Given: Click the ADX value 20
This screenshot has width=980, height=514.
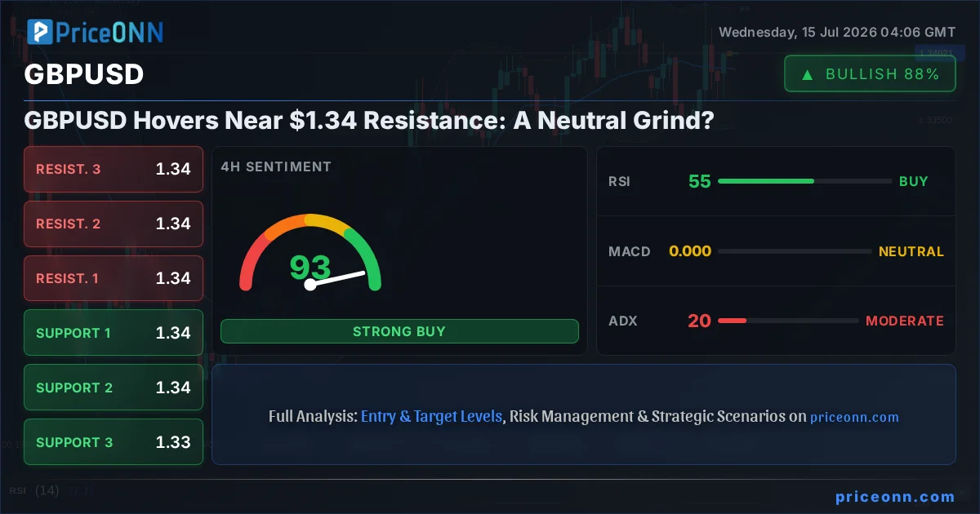Looking at the screenshot, I should (x=699, y=321).
